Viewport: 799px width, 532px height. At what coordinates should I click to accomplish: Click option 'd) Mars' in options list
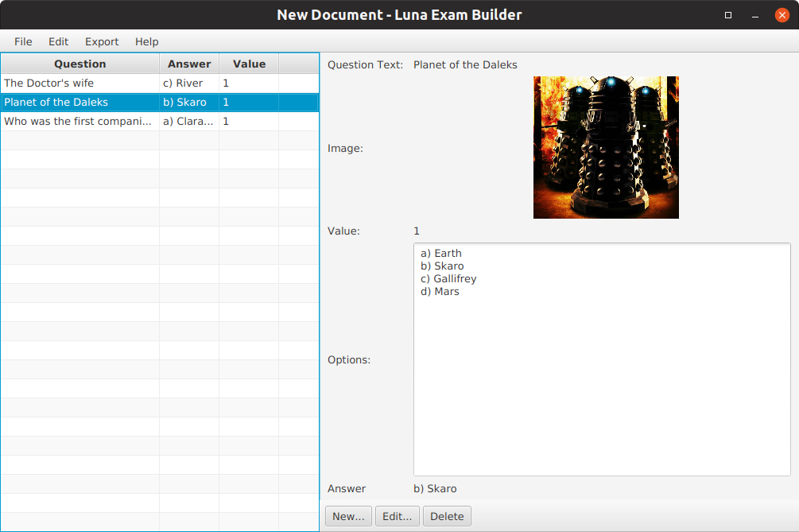[x=440, y=292]
